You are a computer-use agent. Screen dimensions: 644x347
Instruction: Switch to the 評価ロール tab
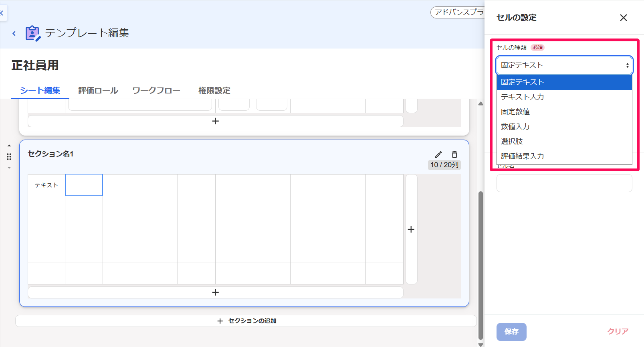tap(98, 91)
